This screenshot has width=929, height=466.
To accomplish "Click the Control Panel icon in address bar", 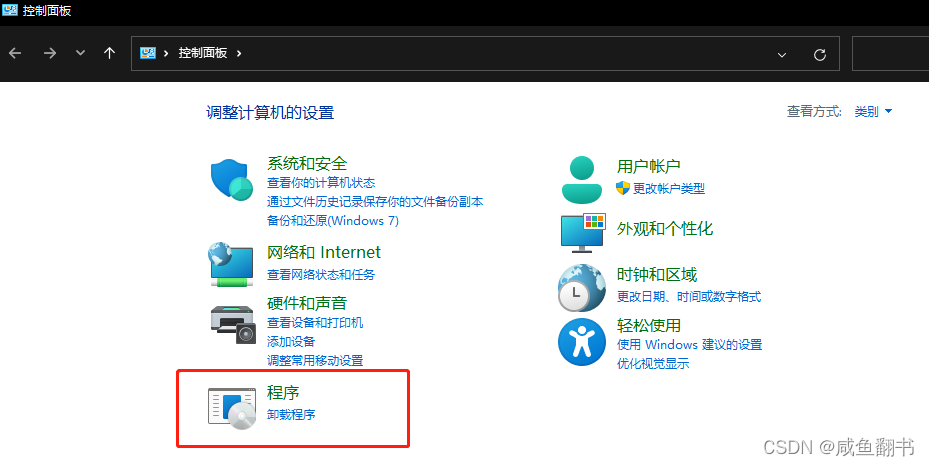I will point(148,53).
